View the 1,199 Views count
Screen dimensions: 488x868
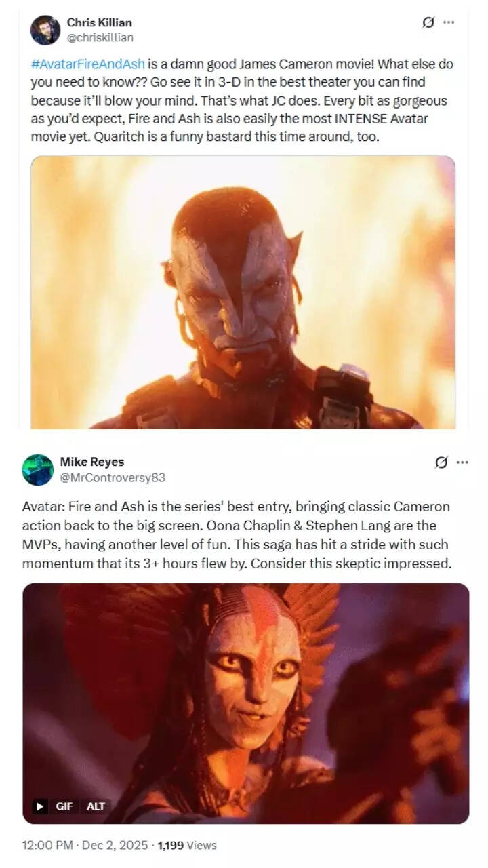[187, 845]
